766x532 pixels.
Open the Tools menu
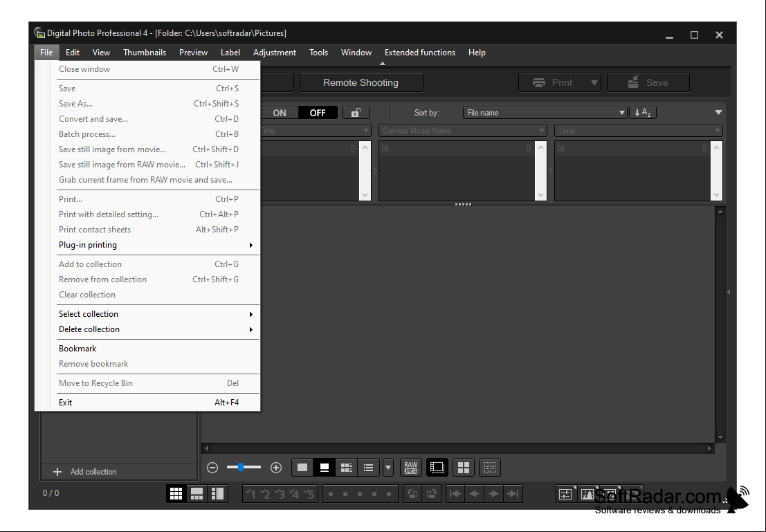[x=318, y=53]
